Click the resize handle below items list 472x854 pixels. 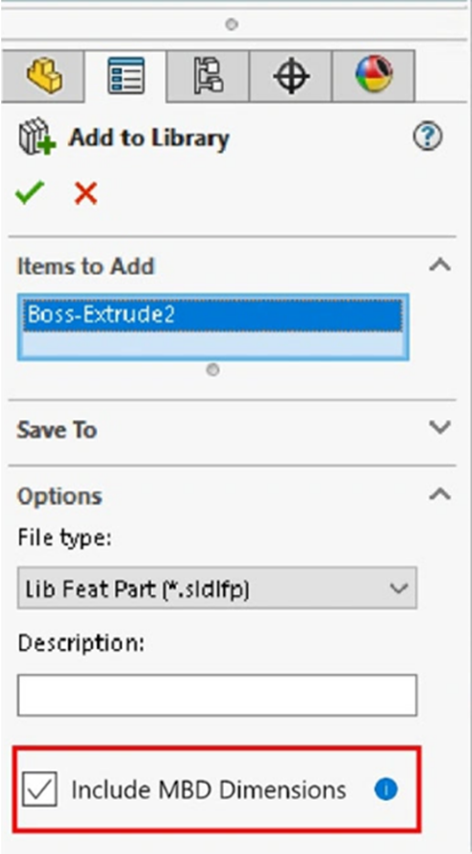(213, 370)
